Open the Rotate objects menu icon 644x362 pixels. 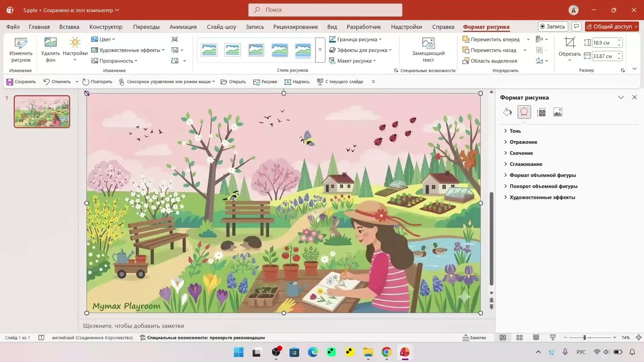tap(541, 61)
